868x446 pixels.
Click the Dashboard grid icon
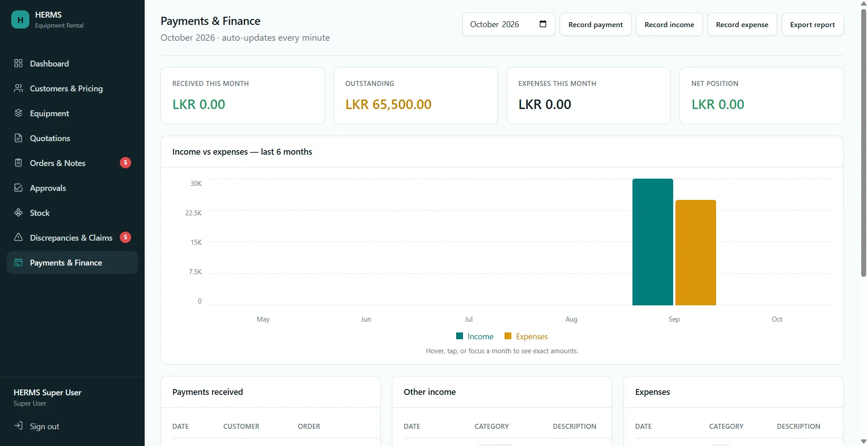[x=19, y=63]
